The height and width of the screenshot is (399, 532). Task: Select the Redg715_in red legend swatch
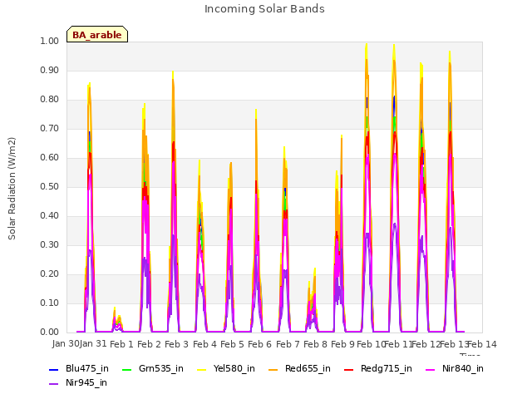(349, 369)
